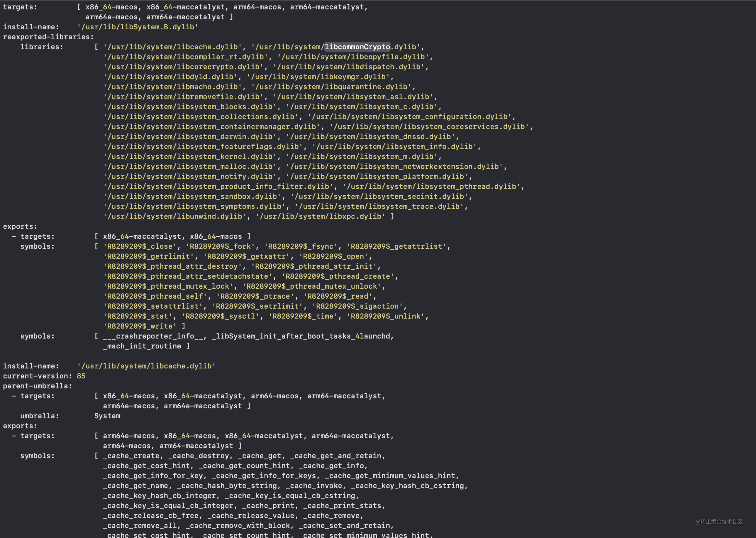Click the '/usr/lib/libSystem.B.dylib' install-name value
Screen dimensions: 756x538
click(x=138, y=27)
